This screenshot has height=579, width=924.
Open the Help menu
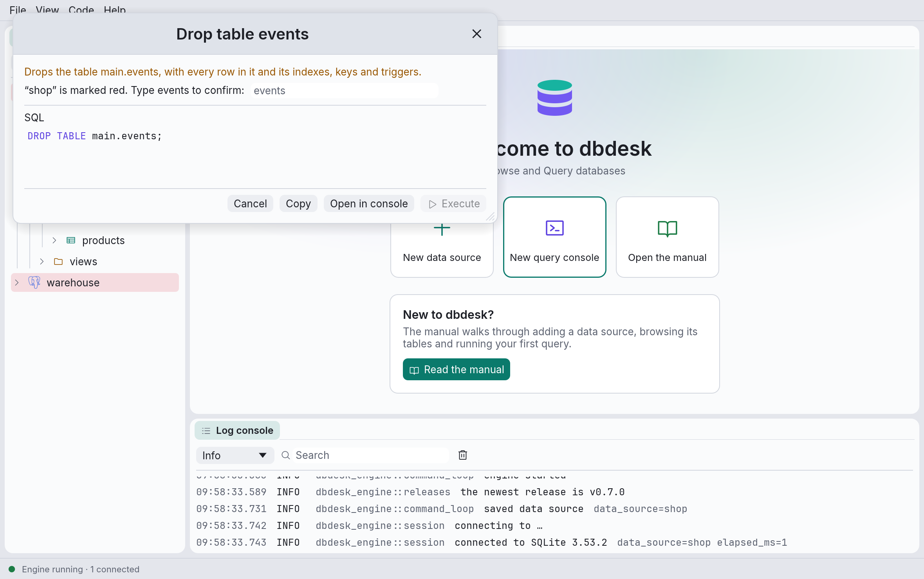tap(115, 10)
